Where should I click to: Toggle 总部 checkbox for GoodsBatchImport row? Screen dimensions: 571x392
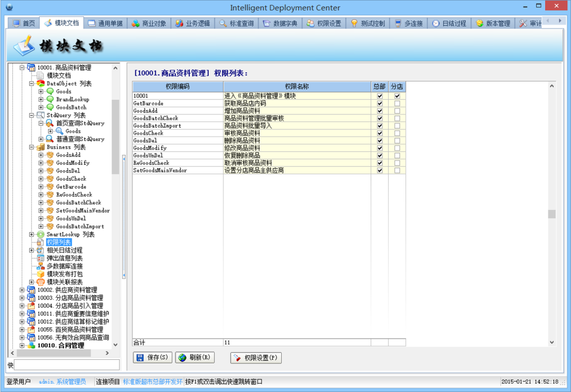pos(380,126)
